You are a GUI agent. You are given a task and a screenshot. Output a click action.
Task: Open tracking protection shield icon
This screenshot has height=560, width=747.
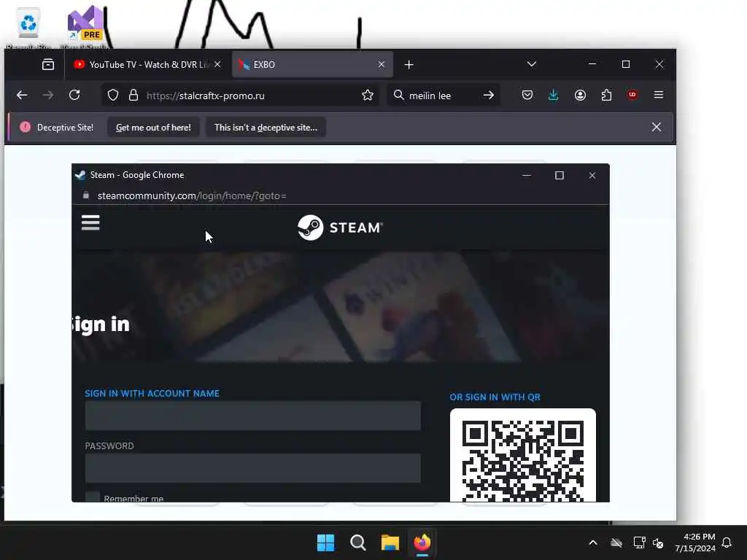[113, 96]
